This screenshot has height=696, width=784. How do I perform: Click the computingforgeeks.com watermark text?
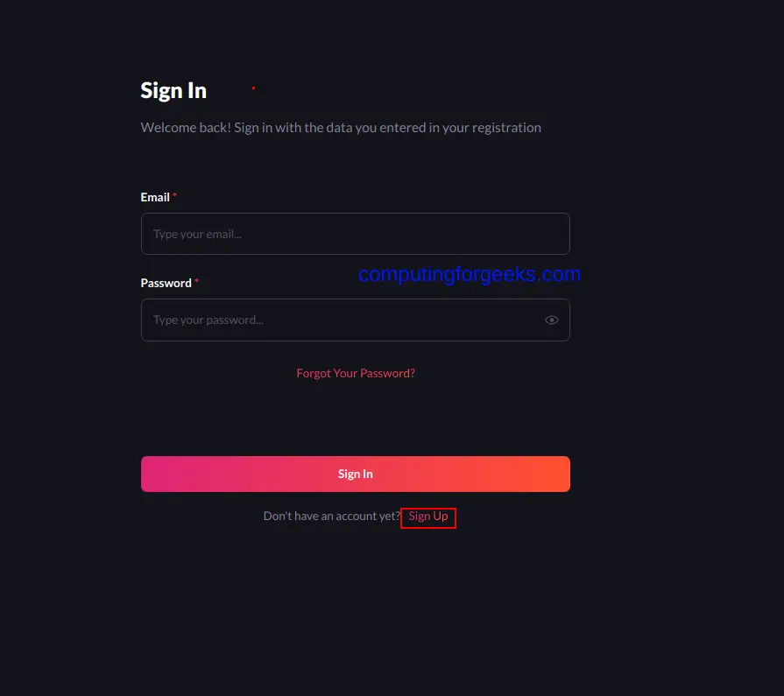[470, 274]
